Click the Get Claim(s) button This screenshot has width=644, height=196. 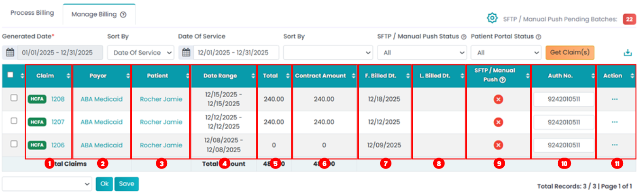click(x=570, y=52)
